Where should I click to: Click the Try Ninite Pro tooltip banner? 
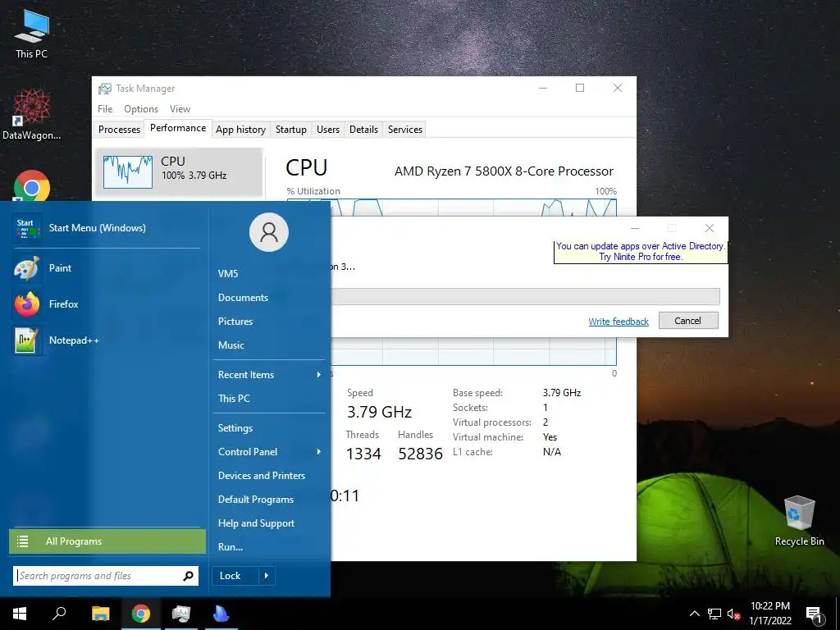pos(640,252)
